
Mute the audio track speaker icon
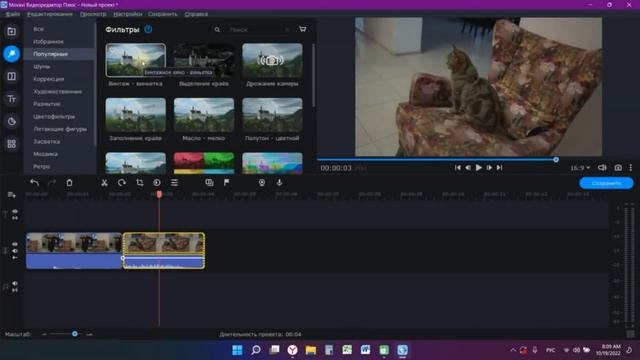point(15,283)
